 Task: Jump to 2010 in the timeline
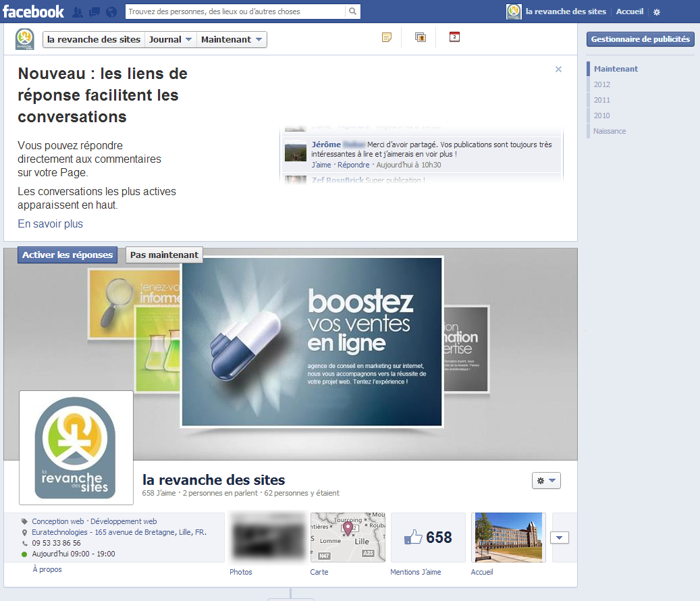(602, 115)
